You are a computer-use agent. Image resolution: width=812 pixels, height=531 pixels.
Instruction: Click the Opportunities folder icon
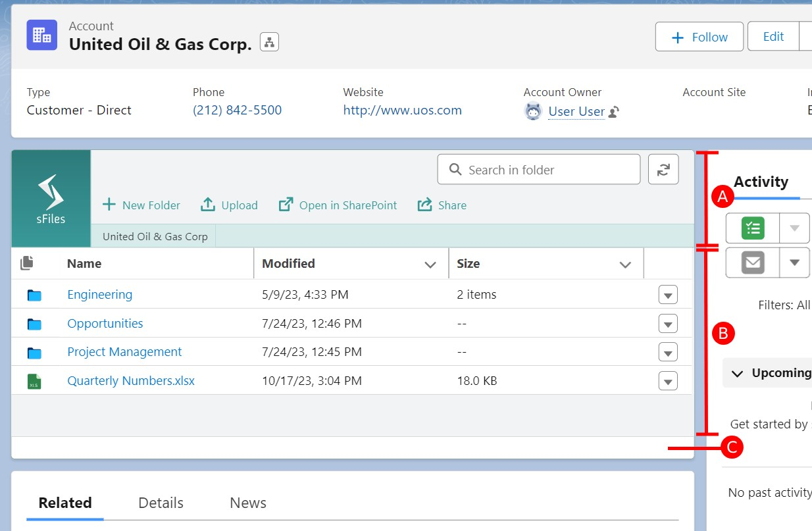34,324
